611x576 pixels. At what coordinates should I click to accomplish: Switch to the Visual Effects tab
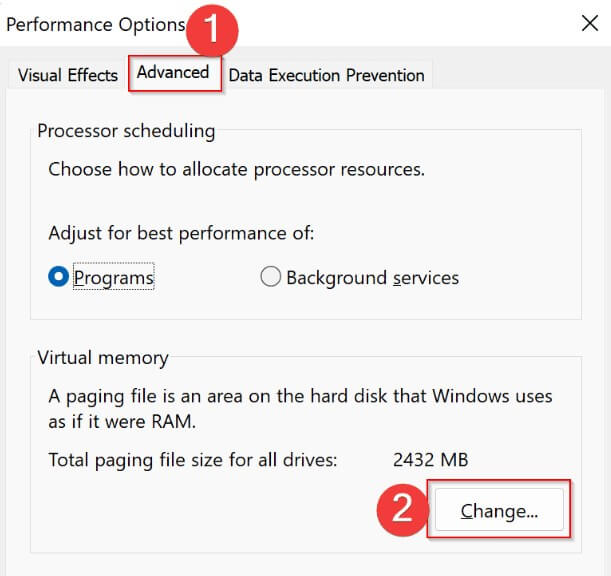(68, 75)
